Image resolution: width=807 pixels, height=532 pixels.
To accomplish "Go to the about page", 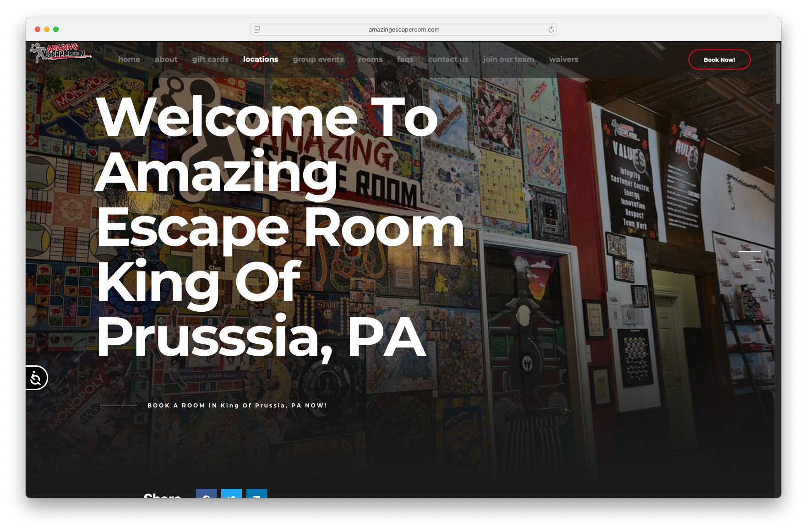I will point(166,59).
